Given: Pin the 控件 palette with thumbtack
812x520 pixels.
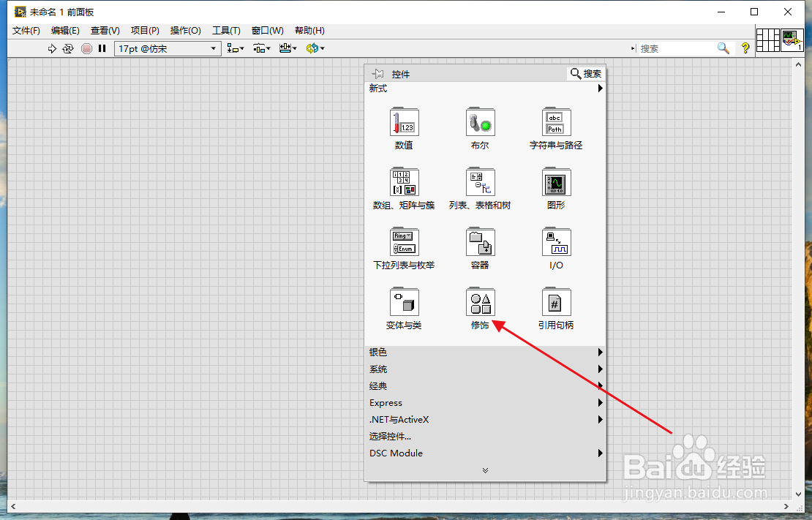Looking at the screenshot, I should tap(378, 74).
